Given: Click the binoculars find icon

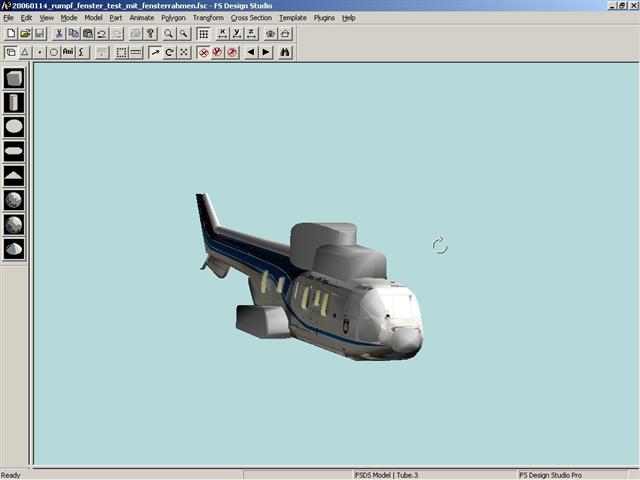Looking at the screenshot, I should tap(285, 52).
